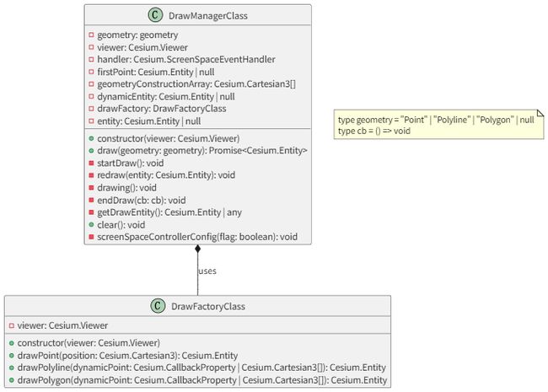Select 'dynamicEntity: Cesium.Entity | null' field

(x=165, y=96)
